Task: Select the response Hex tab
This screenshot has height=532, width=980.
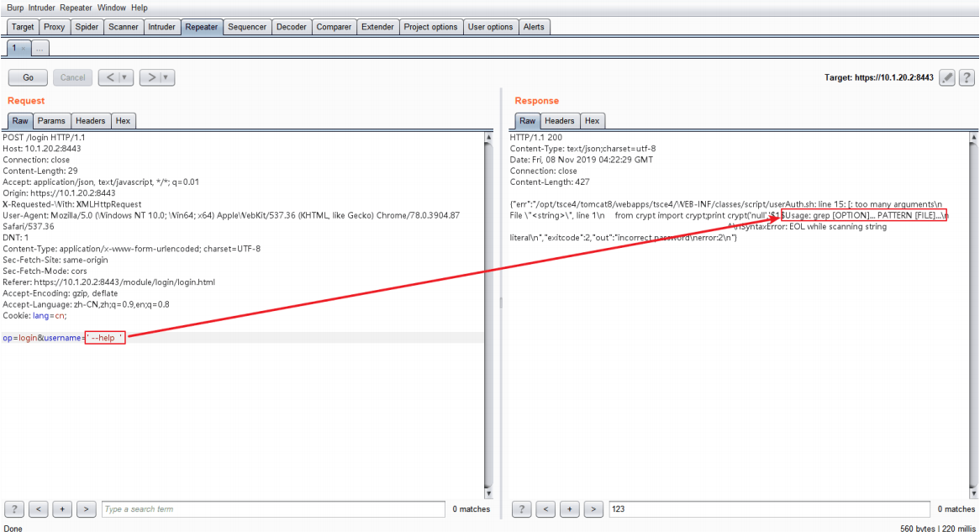Action: coord(593,121)
